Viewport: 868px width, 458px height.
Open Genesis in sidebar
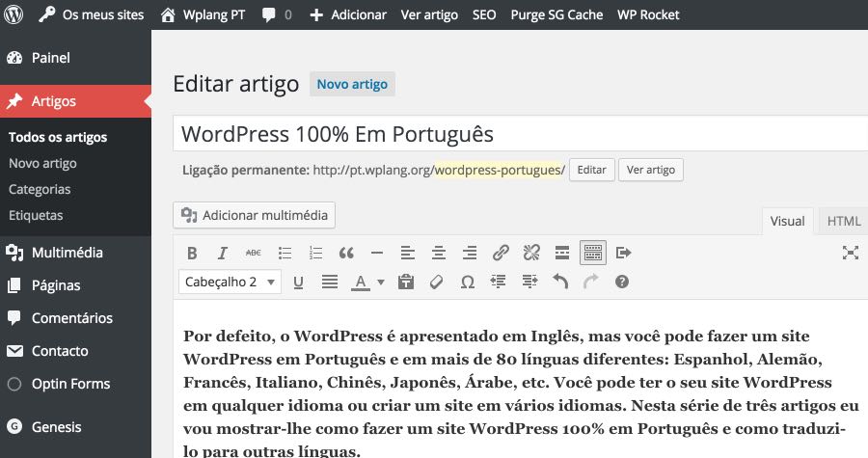75,427
